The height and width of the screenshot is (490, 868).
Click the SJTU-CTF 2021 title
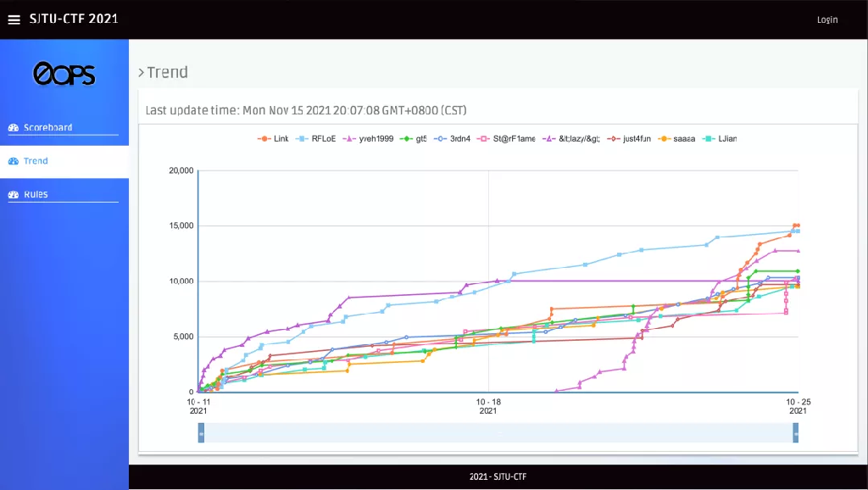point(74,19)
